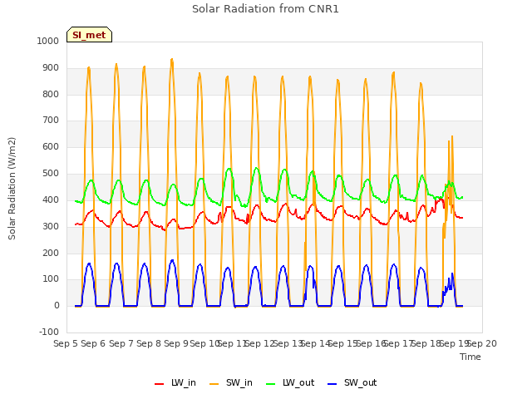Click the green LW_out legend swatch
532x399 pixels.
tap(271, 384)
